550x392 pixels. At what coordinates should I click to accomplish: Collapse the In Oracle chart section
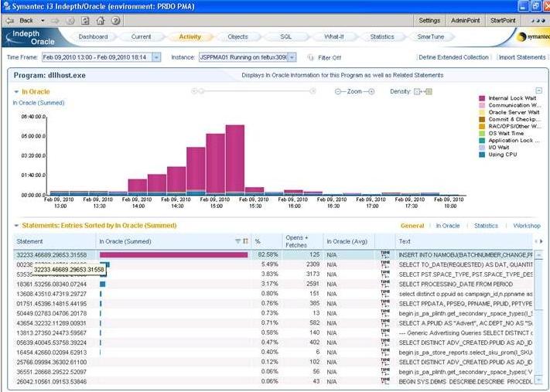tap(16, 92)
